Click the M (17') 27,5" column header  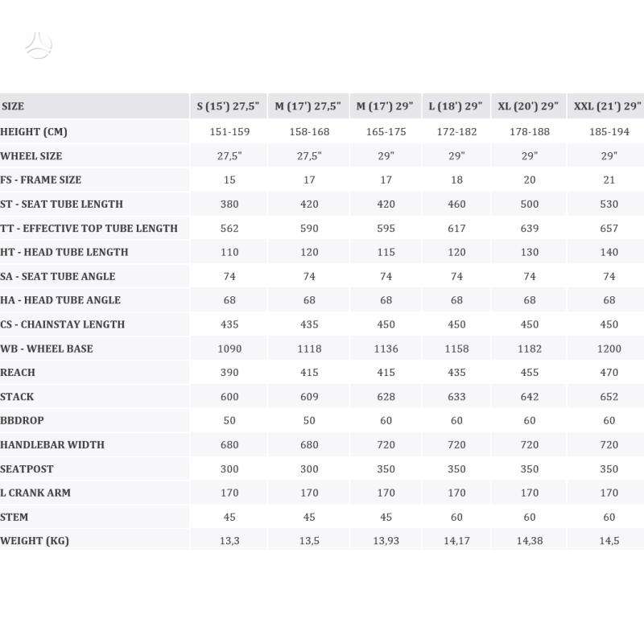pos(308,106)
